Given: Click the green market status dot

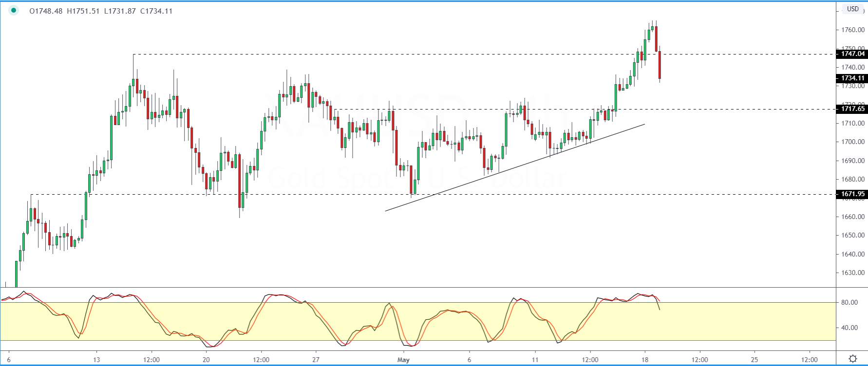Looking at the screenshot, I should [x=13, y=11].
